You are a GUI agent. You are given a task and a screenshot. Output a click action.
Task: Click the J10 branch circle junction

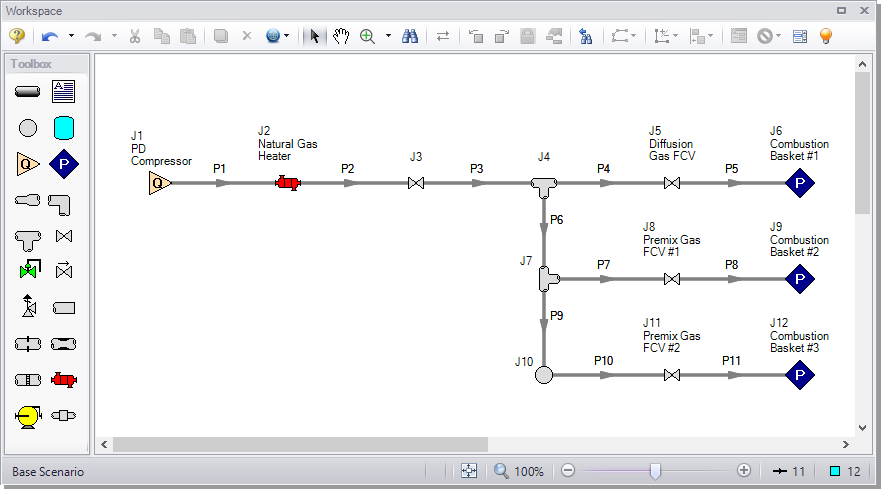[x=544, y=375]
